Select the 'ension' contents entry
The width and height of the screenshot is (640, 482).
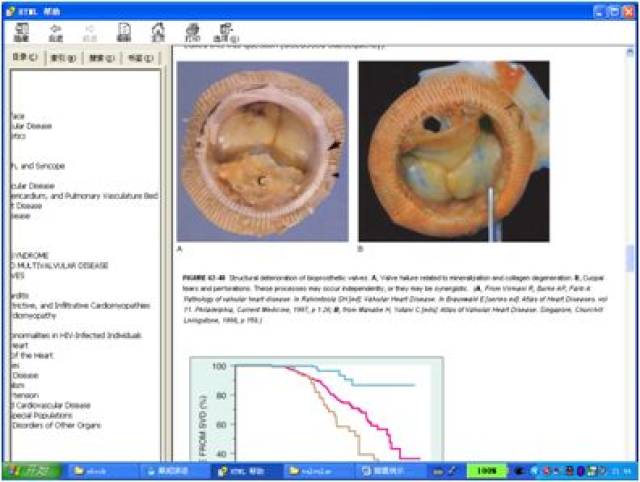(25, 395)
